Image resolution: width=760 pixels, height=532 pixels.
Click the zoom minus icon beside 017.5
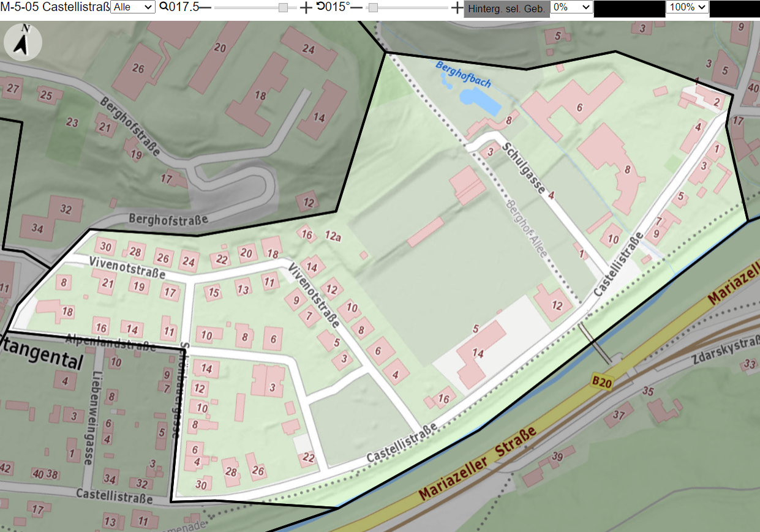pos(205,7)
